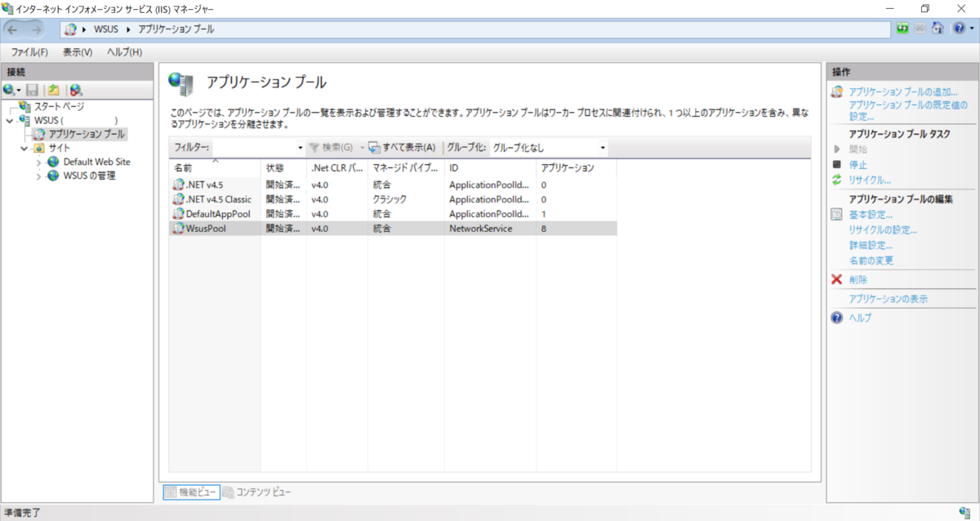Click the forward navigation arrow

(x=37, y=29)
